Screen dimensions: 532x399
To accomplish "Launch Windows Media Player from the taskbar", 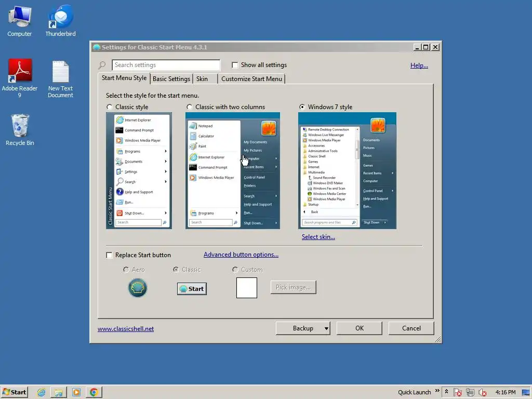I will pyautogui.click(x=76, y=393).
